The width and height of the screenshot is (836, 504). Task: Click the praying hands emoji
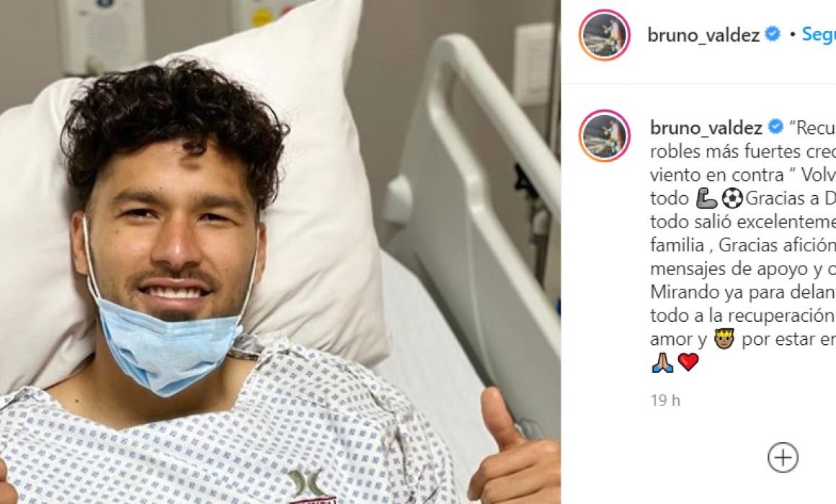click(x=662, y=362)
